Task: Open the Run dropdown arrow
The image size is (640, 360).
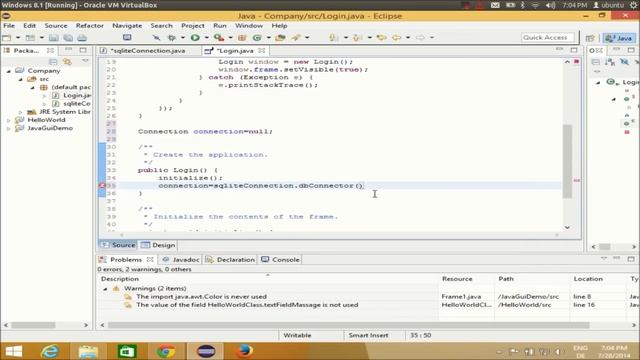Action: pyautogui.click(x=206, y=38)
